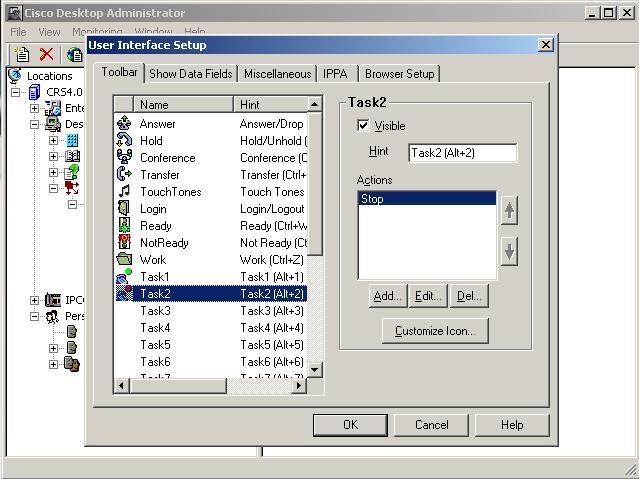Click the red X delete toolbar icon
This screenshot has height=479, width=639.
[46, 54]
